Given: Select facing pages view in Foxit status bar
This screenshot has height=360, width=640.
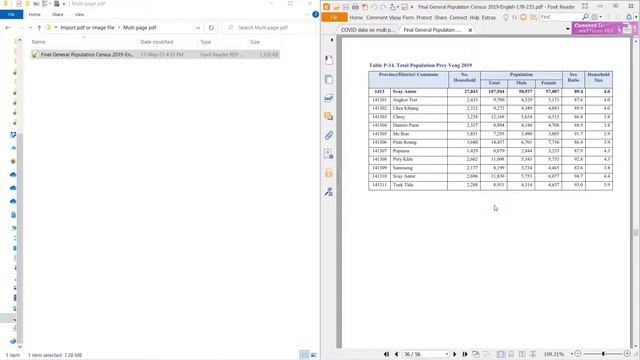Looking at the screenshot, I should coord(522,354).
